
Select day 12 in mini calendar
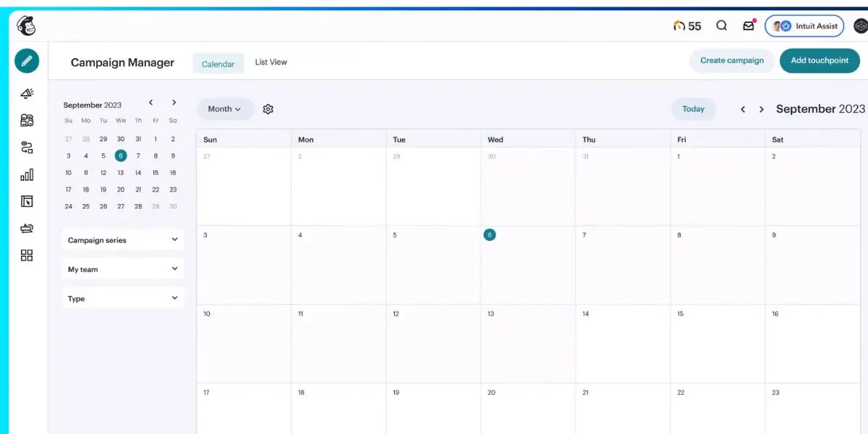[103, 173]
